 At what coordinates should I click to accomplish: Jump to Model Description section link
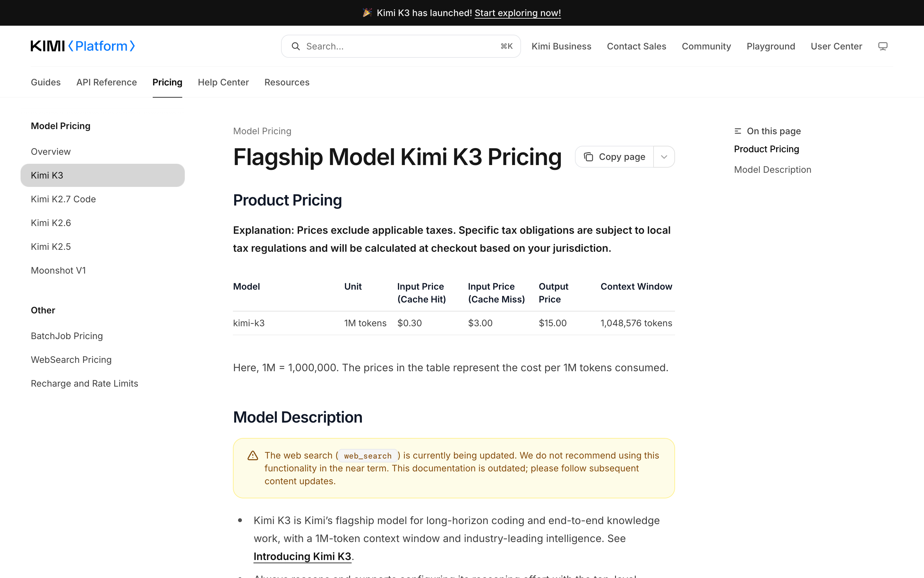coord(773,169)
